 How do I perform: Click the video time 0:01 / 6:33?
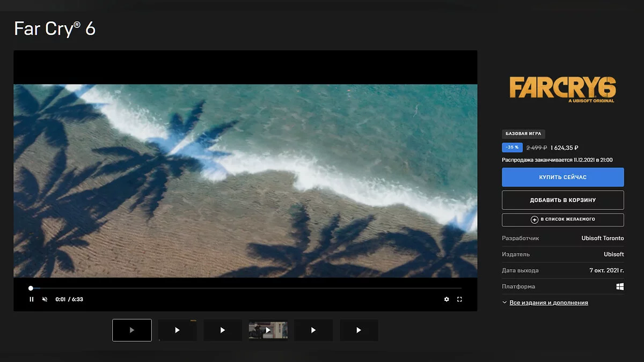pos(69,299)
